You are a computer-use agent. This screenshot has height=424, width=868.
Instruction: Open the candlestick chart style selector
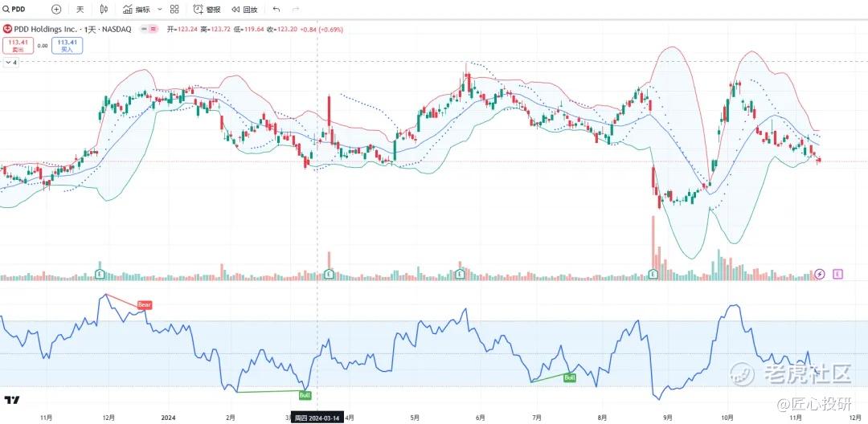104,9
